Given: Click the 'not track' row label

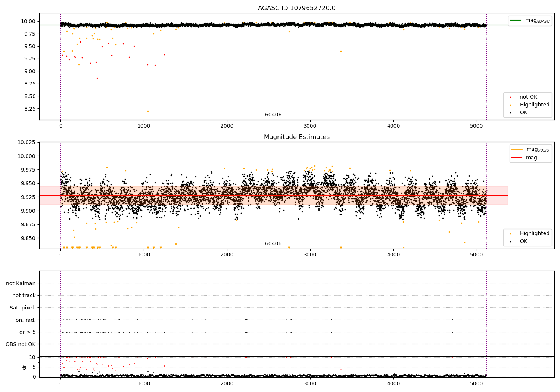Looking at the screenshot, I should click(x=24, y=295).
